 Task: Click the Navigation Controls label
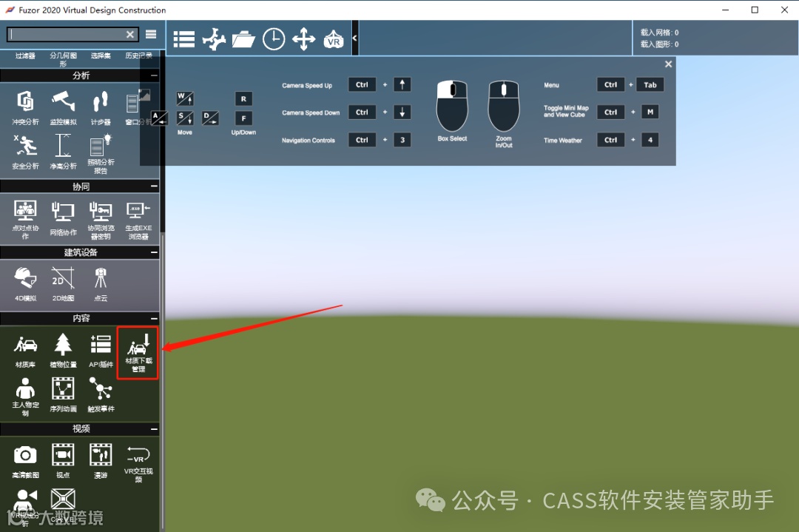(309, 140)
